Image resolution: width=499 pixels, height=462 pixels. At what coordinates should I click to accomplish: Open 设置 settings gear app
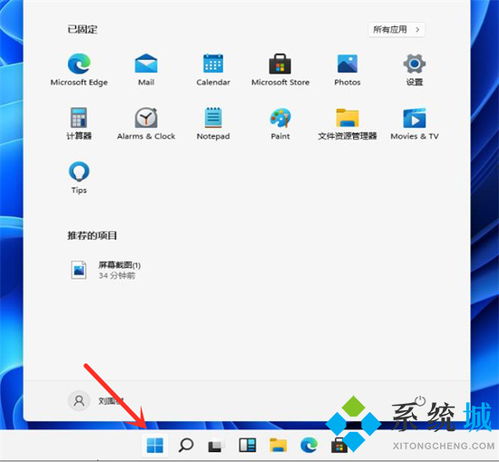[x=414, y=69]
